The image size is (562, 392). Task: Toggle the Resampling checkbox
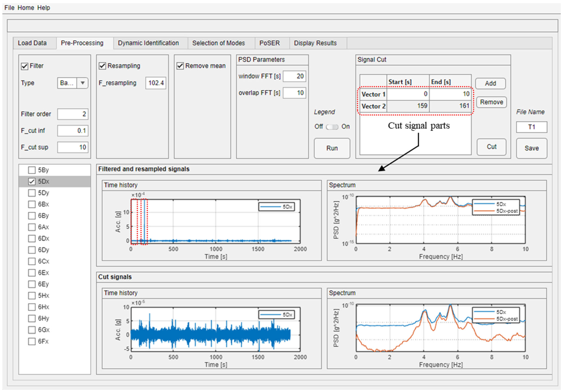click(102, 66)
